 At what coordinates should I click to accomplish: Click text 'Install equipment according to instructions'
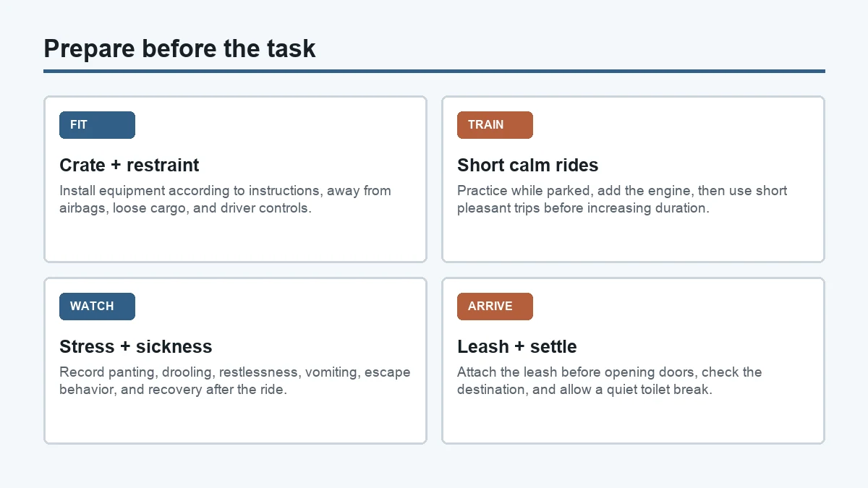pos(191,191)
